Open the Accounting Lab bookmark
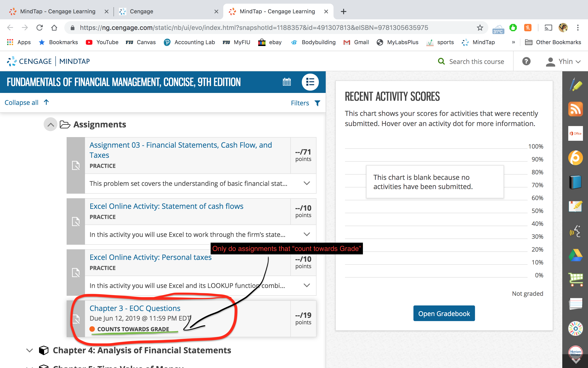Image resolution: width=588 pixels, height=368 pixels. pos(189,42)
